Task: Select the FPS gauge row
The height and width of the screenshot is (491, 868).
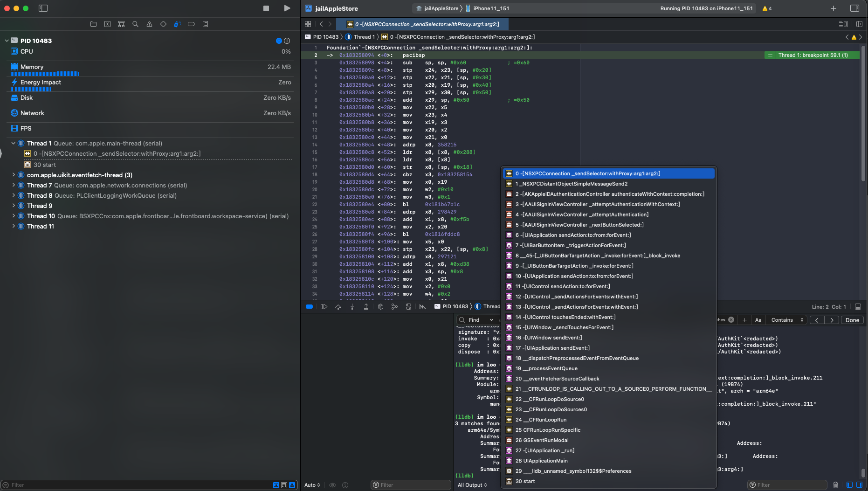Action: point(150,128)
